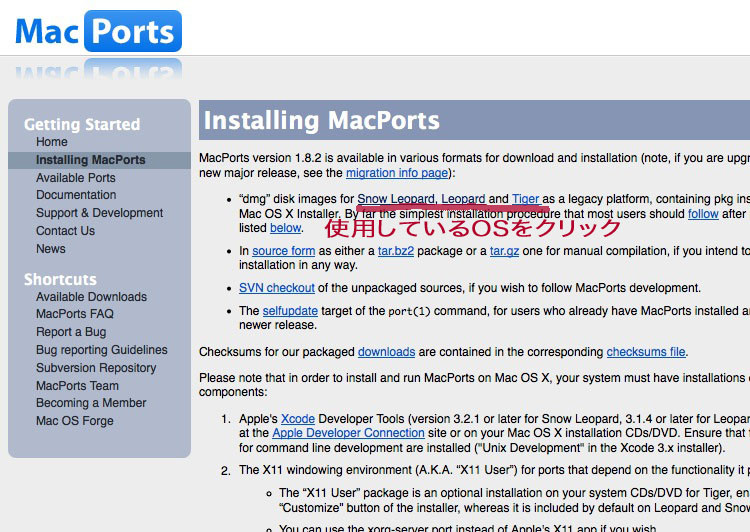This screenshot has width=750, height=532.
Task: Download the tar.gz package
Action: click(x=504, y=251)
